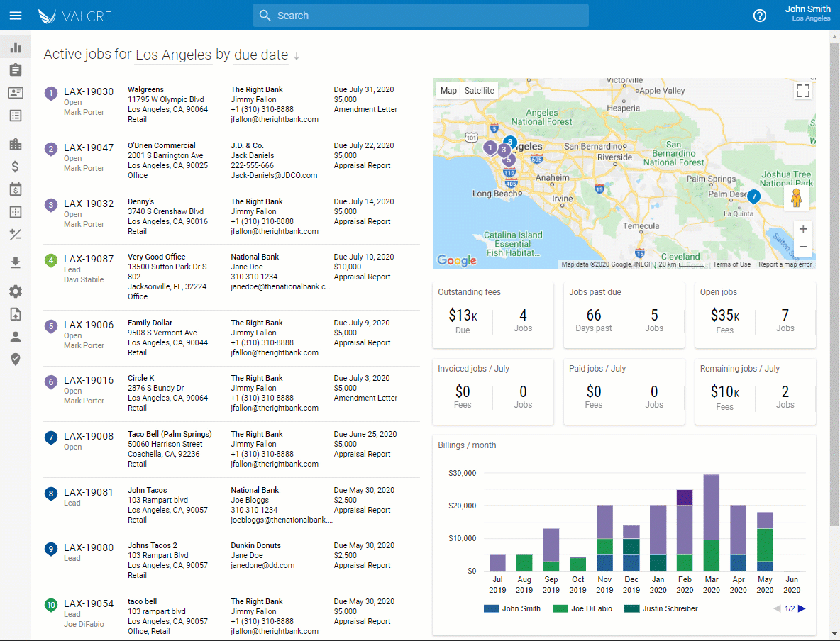Click the dollar sign fees icon
Image resolution: width=840 pixels, height=641 pixels.
[x=16, y=167]
